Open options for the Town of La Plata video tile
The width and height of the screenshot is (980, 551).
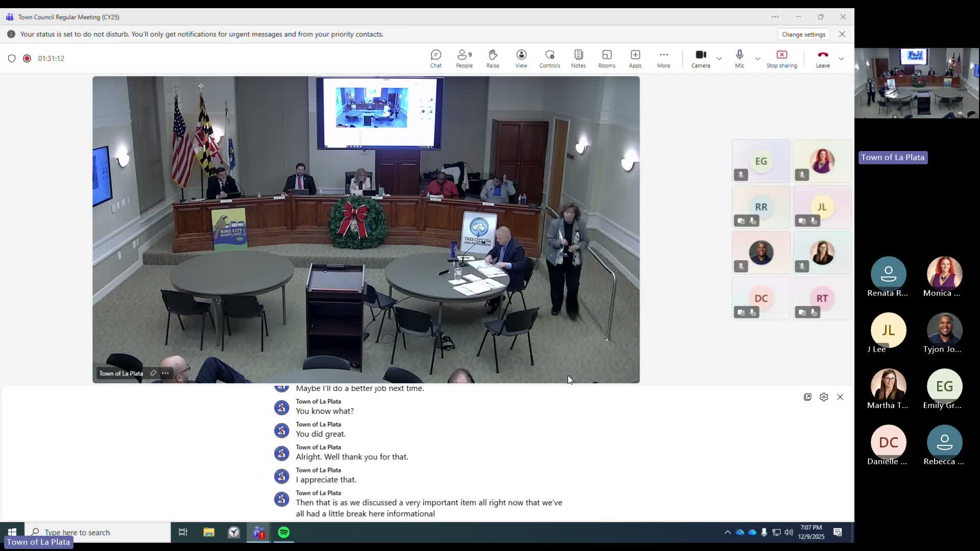[x=165, y=373]
